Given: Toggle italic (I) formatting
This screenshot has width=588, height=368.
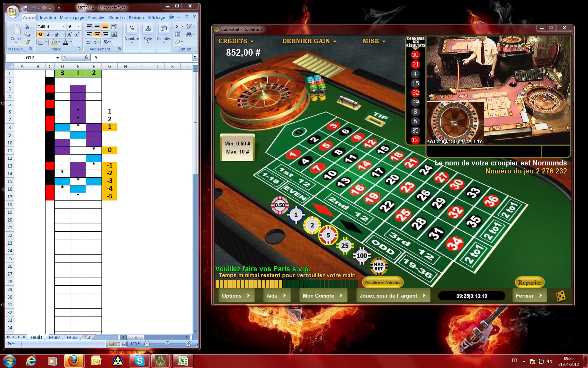Looking at the screenshot, I should [x=48, y=34].
